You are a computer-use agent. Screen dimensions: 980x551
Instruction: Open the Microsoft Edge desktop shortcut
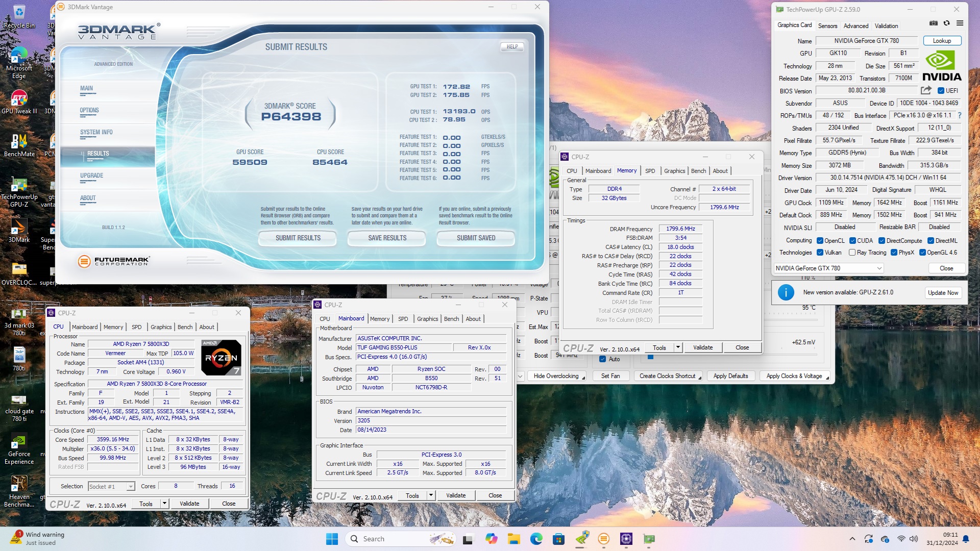(19, 63)
